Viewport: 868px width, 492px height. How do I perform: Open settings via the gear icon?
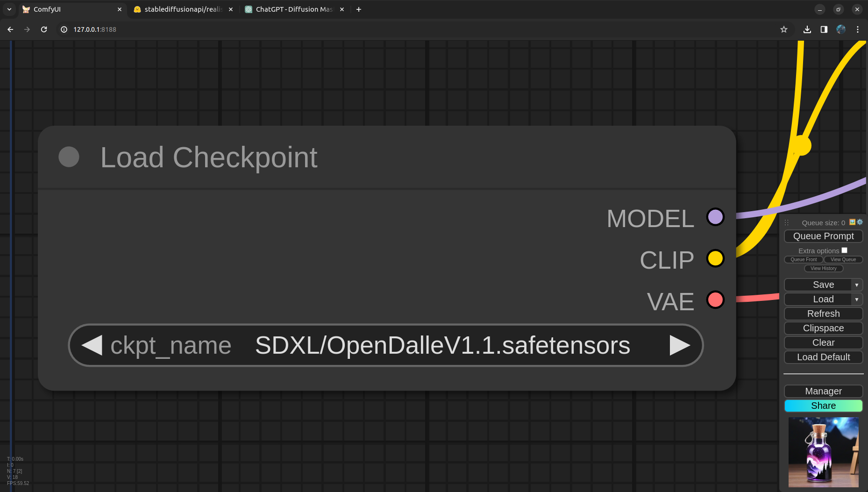[x=860, y=222]
